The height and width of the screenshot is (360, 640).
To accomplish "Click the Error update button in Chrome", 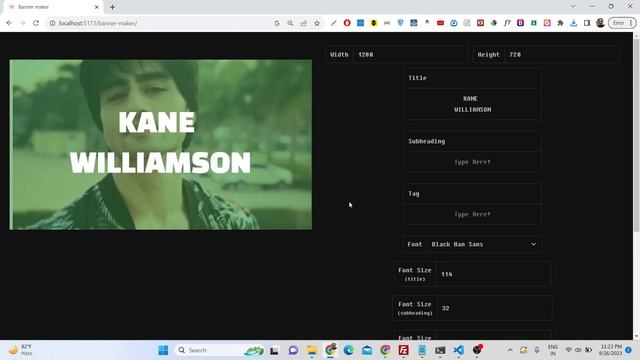I will (x=622, y=23).
